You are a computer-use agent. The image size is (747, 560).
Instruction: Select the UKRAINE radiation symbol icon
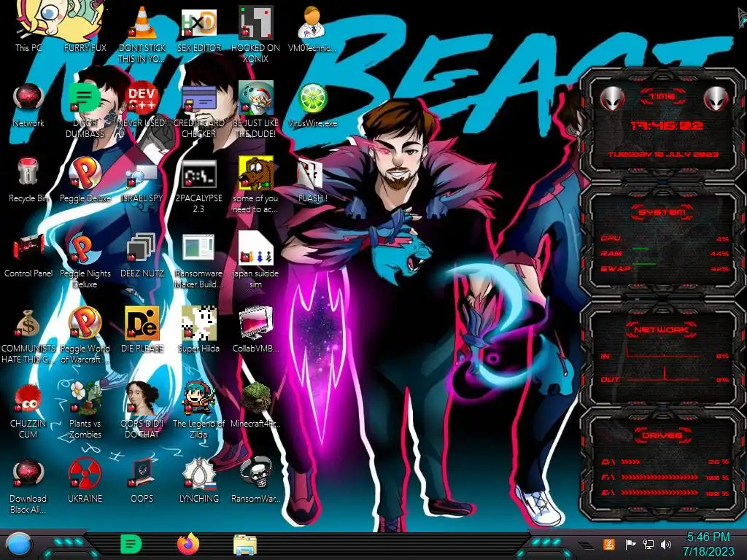point(85,481)
